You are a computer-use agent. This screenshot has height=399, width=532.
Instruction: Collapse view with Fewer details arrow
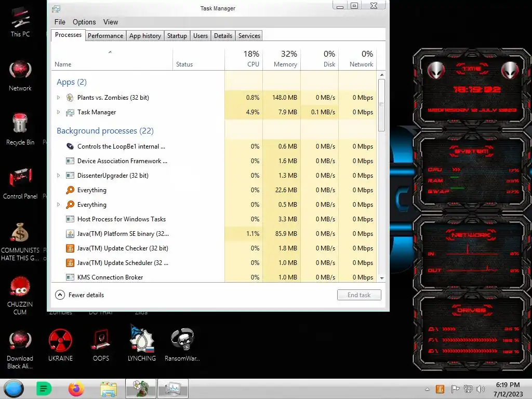[x=60, y=295]
